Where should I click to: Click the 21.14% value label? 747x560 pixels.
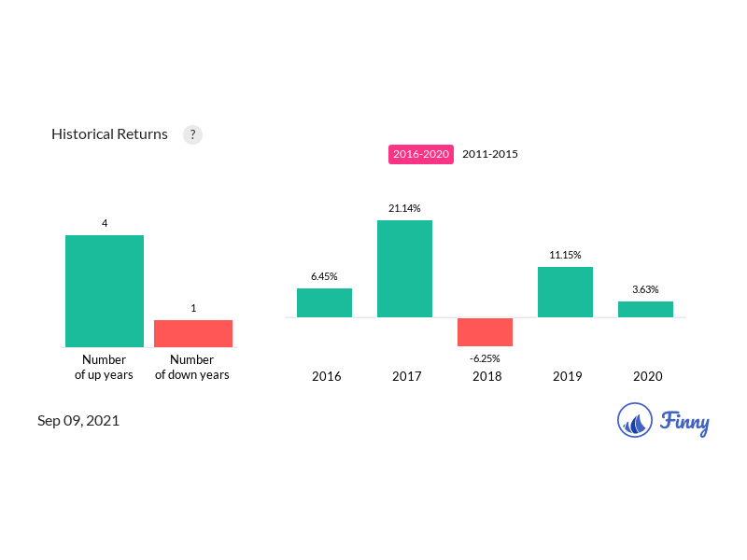(x=404, y=208)
